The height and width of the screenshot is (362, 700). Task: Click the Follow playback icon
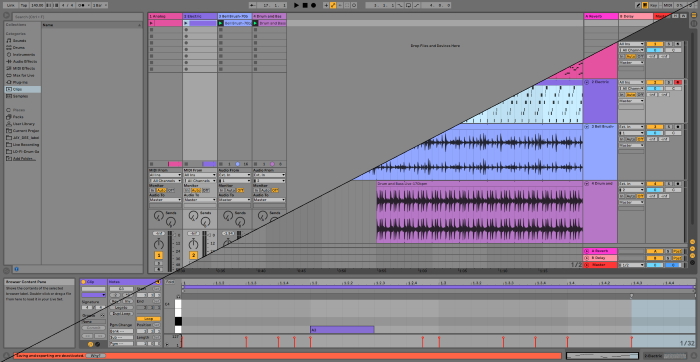[x=252, y=5]
